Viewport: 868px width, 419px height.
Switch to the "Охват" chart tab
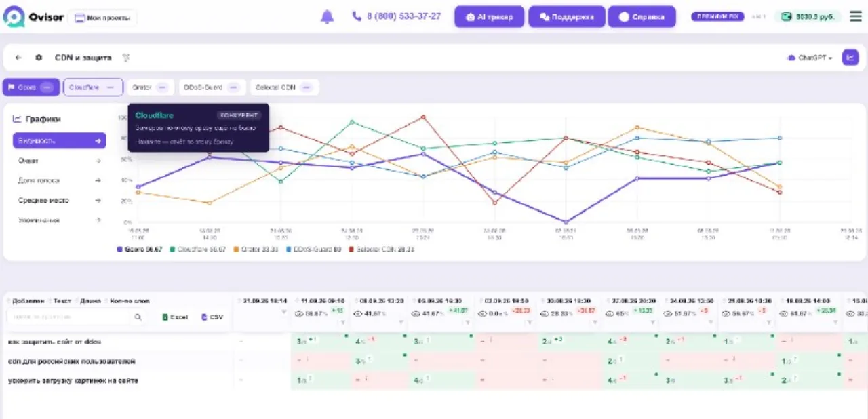click(60, 161)
